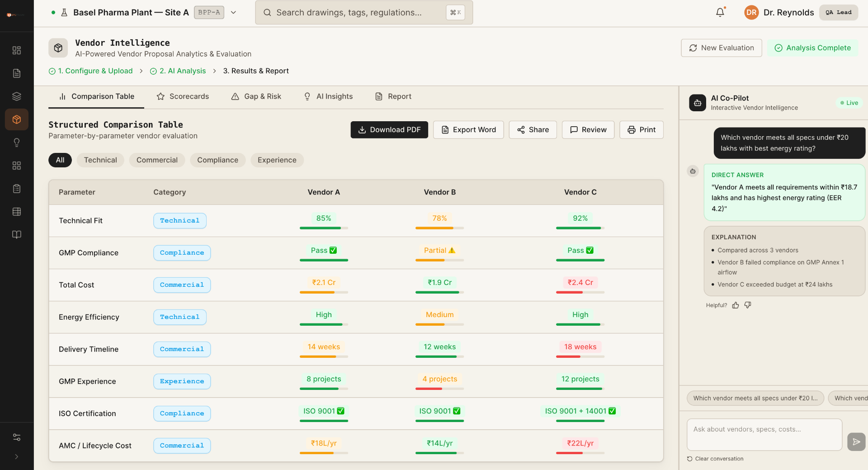This screenshot has height=470, width=868.
Task: Click thumbs down on Helpful
Action: 748,305
